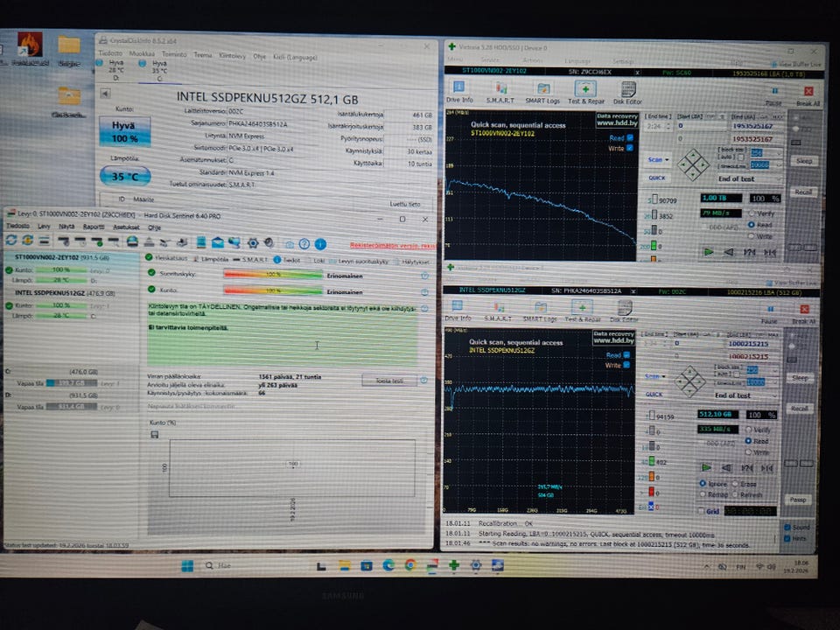This screenshot has width=840, height=630.
Task: Click the rewind arrow in bottom Victoria window
Action: (726, 467)
